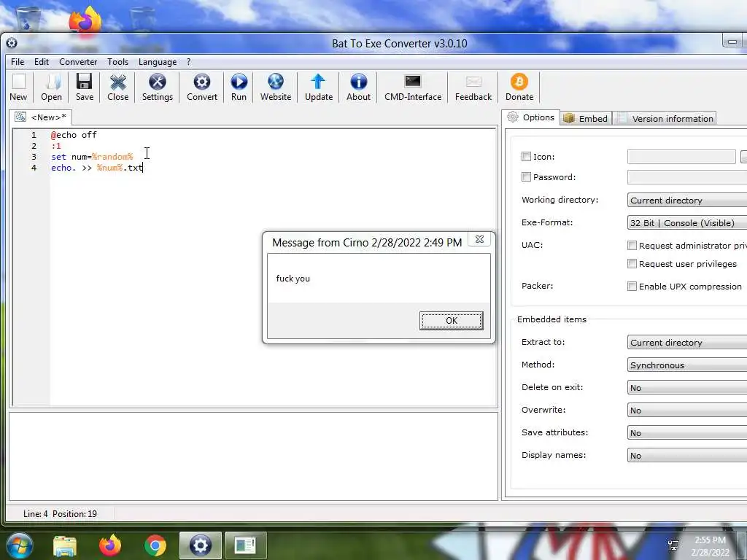Viewport: 747px width, 560px height.
Task: Convert the batch file to exe
Action: click(x=202, y=87)
